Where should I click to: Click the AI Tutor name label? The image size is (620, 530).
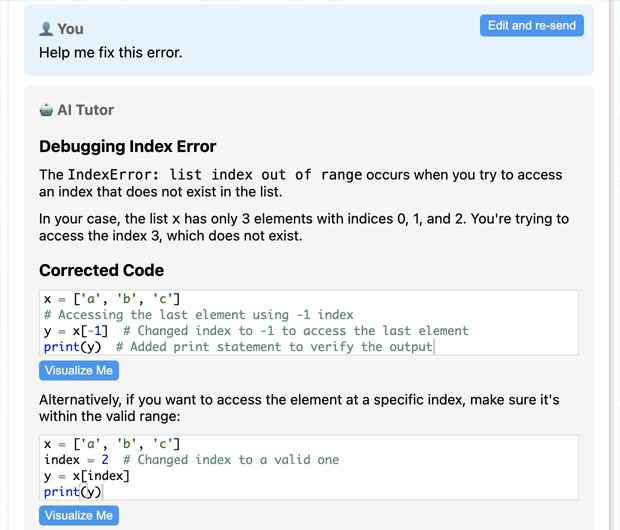click(x=85, y=110)
